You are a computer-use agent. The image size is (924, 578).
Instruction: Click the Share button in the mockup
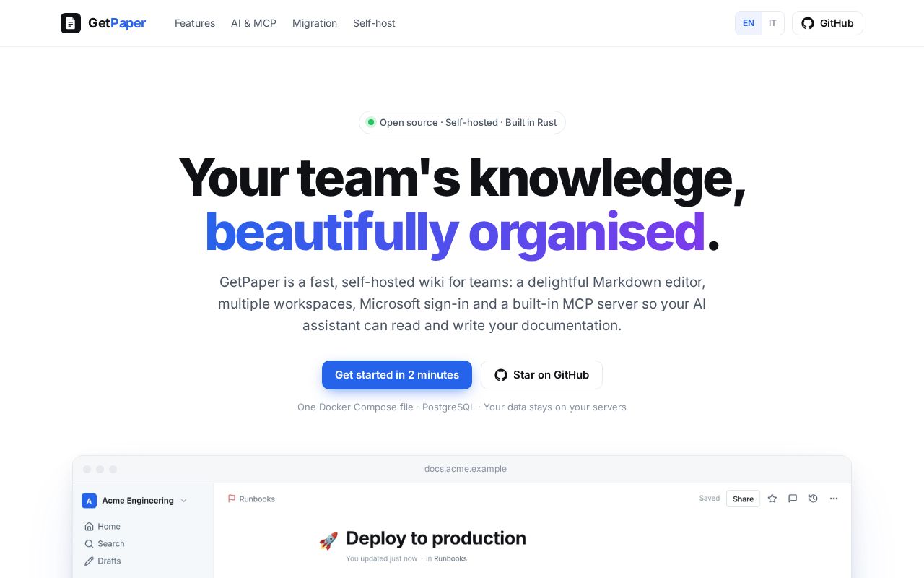(743, 499)
